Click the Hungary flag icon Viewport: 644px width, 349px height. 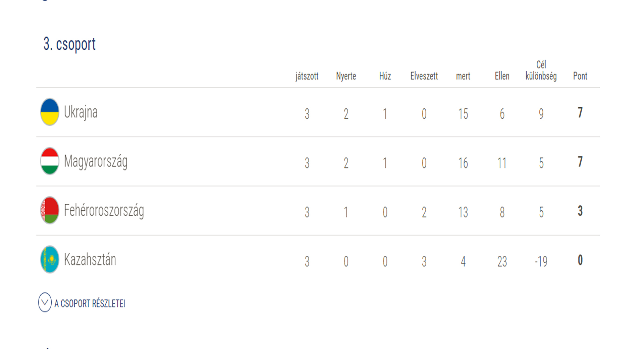50,161
